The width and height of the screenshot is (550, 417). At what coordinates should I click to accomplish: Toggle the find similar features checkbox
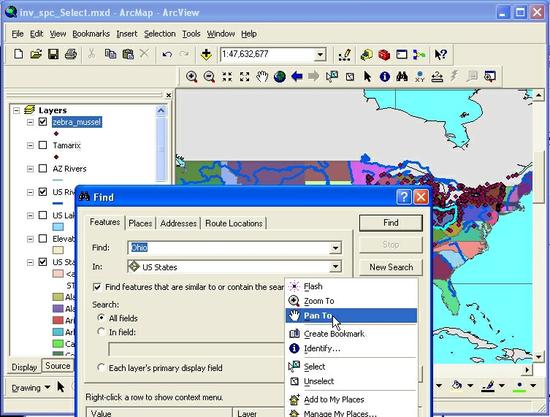click(97, 287)
